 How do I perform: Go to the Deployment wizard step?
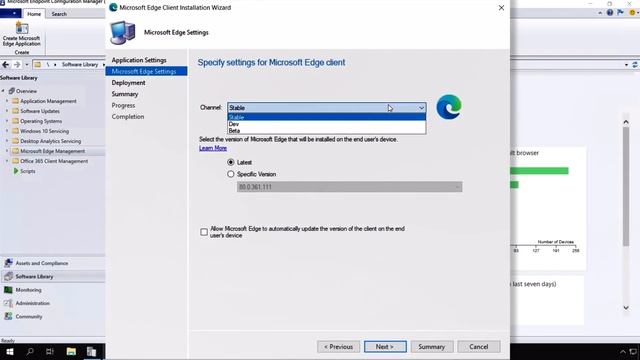tap(128, 83)
